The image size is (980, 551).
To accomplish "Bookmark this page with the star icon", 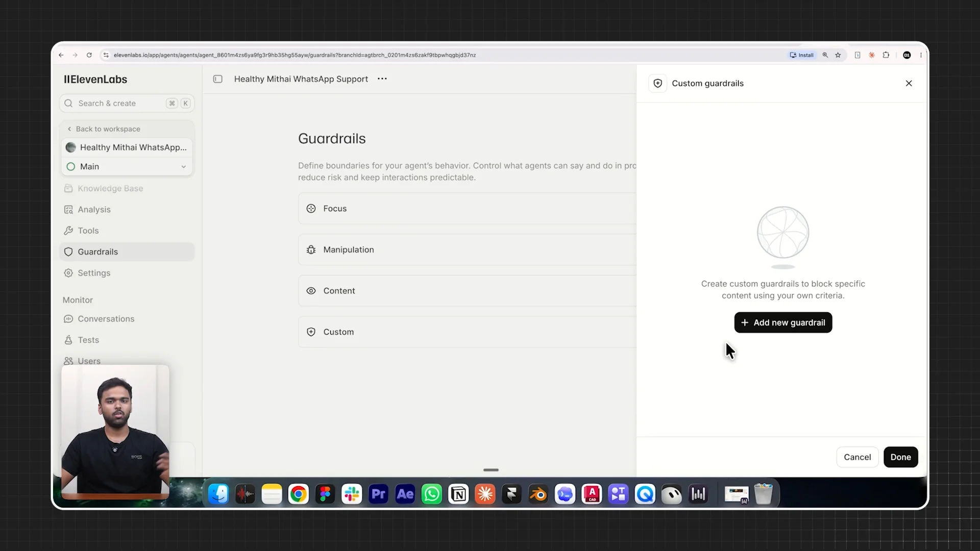I will click(838, 55).
